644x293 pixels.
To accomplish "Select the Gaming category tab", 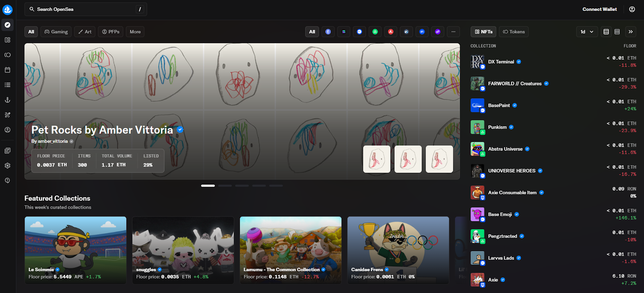I will click(x=56, y=32).
